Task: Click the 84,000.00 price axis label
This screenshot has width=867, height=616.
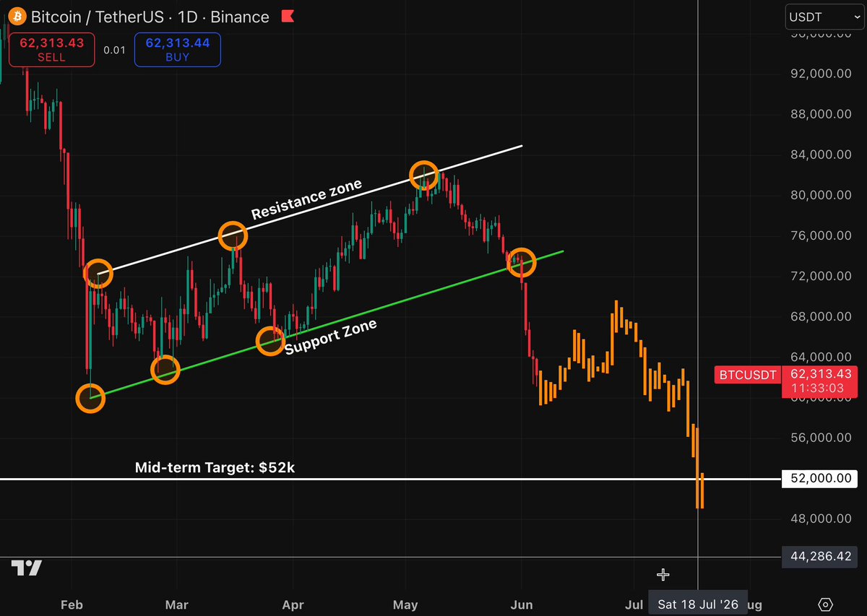Action: (821, 155)
